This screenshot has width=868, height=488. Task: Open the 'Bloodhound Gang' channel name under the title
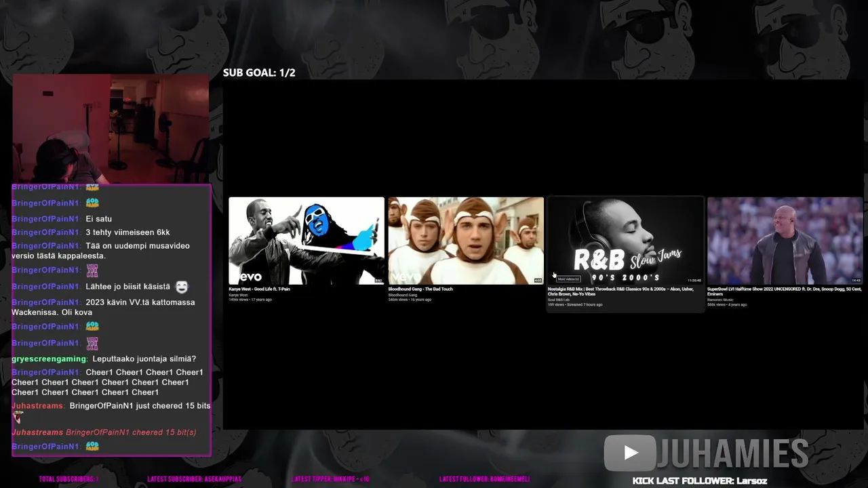coord(403,295)
